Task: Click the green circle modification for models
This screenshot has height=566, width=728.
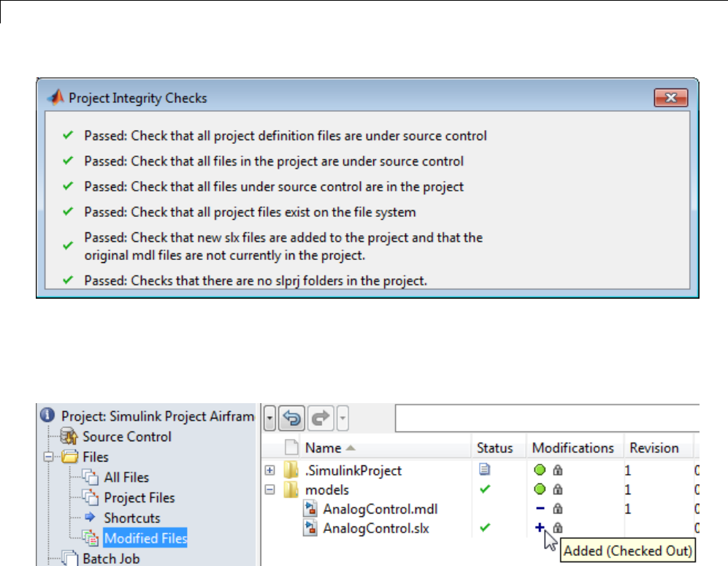Action: (540, 489)
